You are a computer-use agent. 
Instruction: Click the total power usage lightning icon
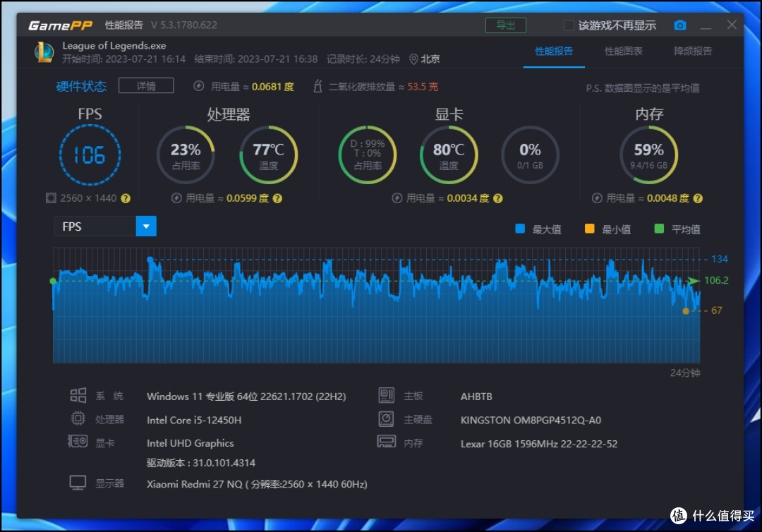coord(199,87)
